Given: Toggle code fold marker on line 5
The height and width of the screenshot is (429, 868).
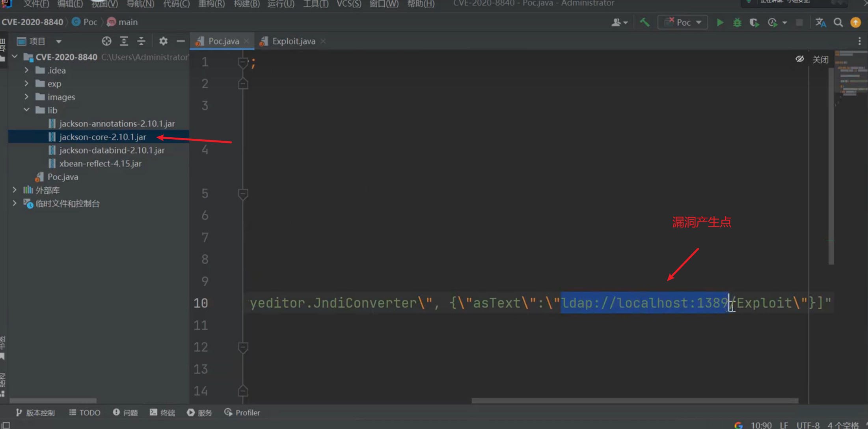Looking at the screenshot, I should pos(243,194).
